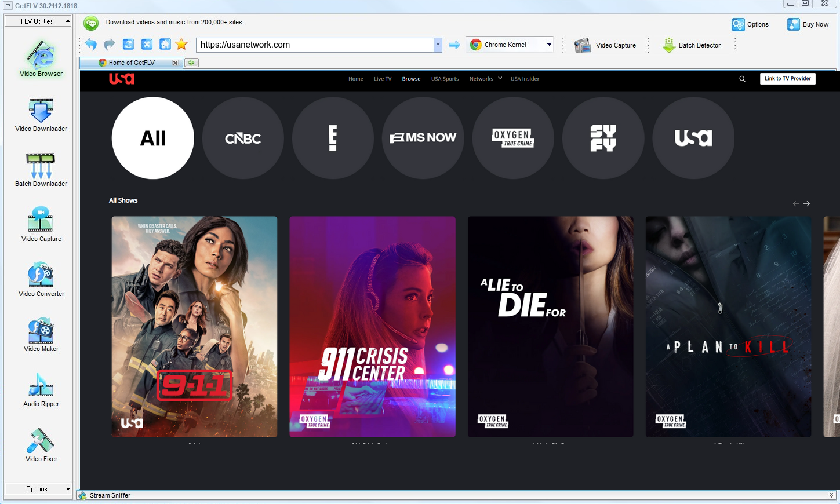Viewport: 840px width, 504px height.
Task: Open the A Plan to Kill poster
Action: 728,327
